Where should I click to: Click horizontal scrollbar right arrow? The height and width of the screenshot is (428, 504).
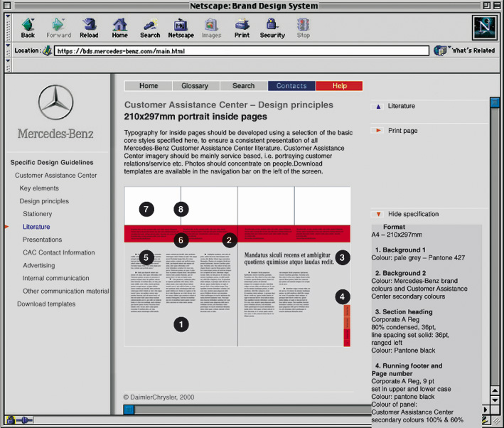point(486,410)
